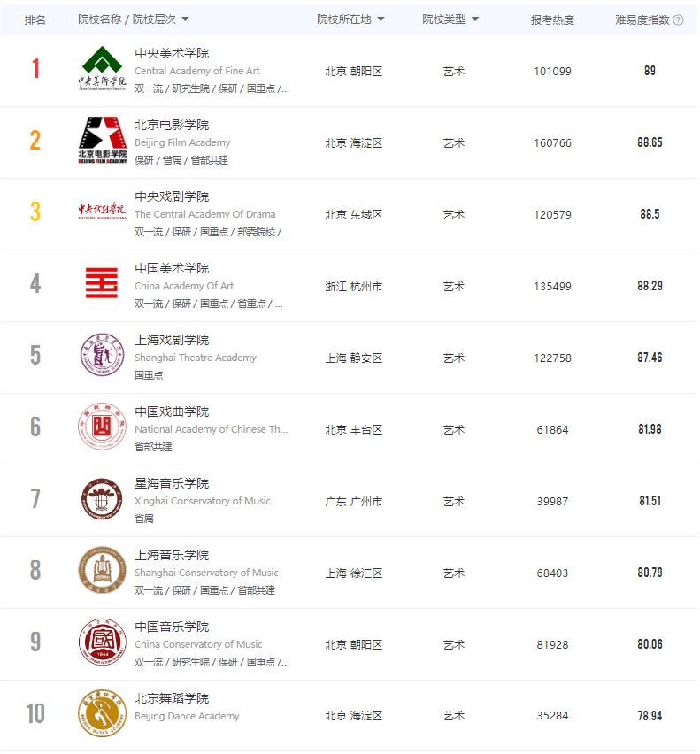Click the 报考热度 column header
This screenshot has height=754, width=700.
552,19
